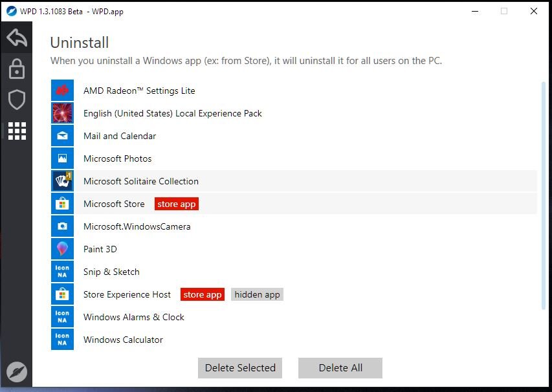Click the hidden app tag

pos(257,294)
